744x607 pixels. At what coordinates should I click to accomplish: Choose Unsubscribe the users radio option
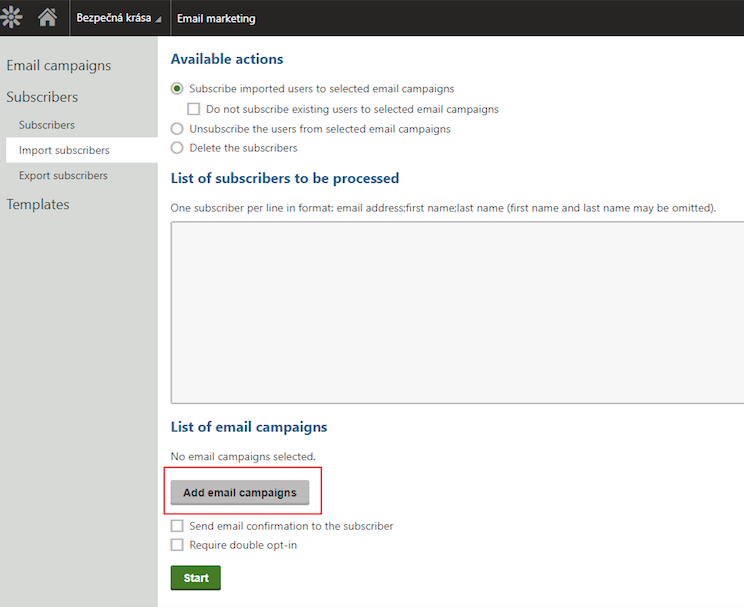point(178,129)
